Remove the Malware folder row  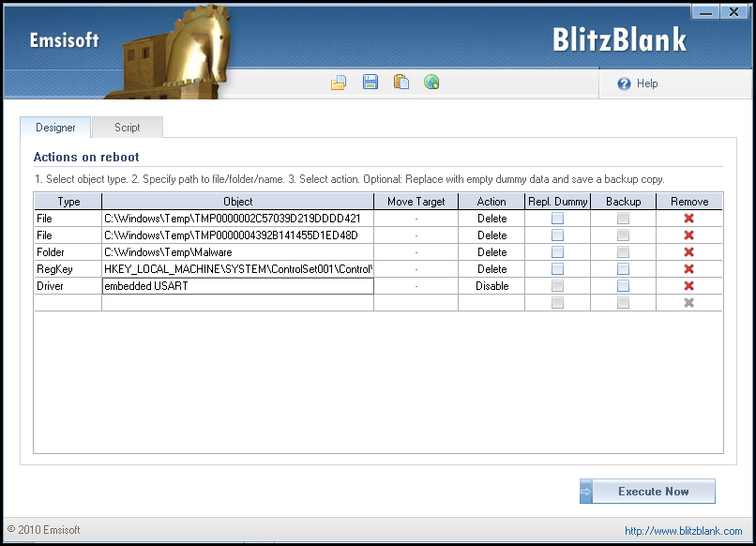coord(689,251)
